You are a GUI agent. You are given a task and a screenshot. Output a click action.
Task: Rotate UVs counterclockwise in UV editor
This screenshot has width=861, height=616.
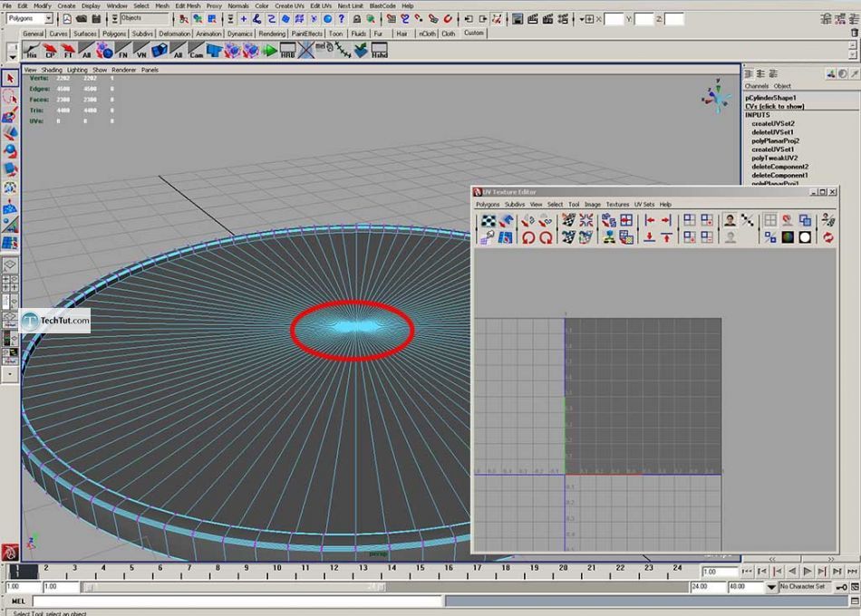528,237
